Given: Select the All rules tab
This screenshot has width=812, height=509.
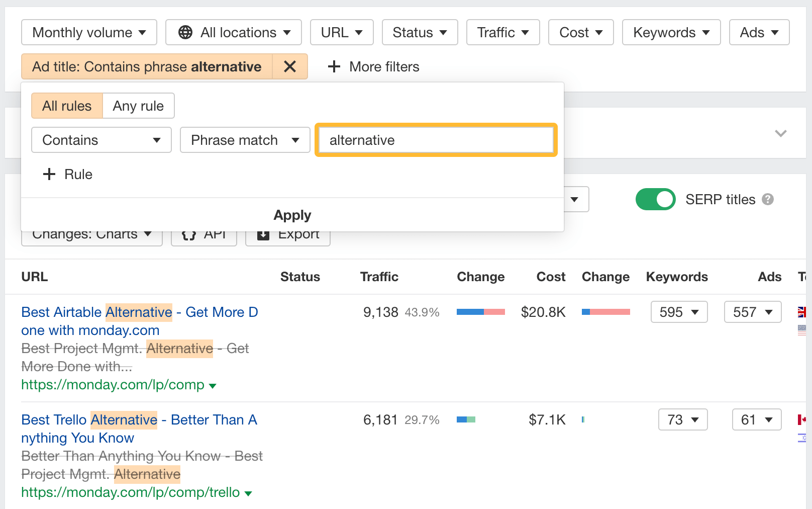Looking at the screenshot, I should click(x=67, y=106).
